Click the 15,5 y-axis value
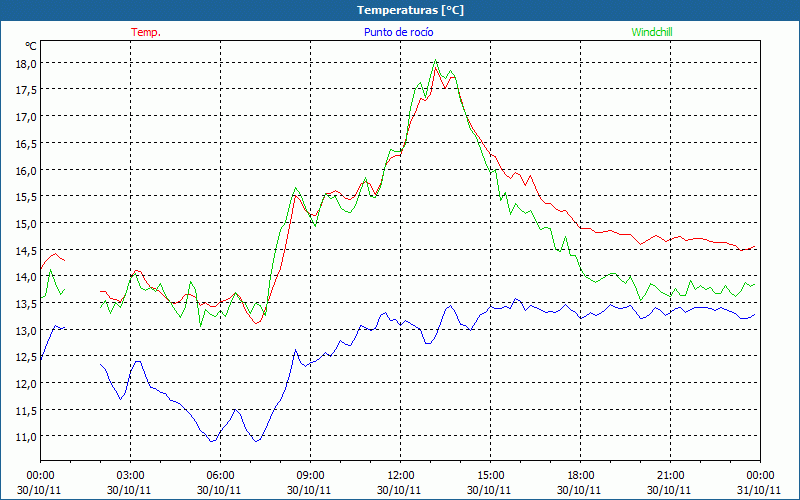 click(x=26, y=196)
